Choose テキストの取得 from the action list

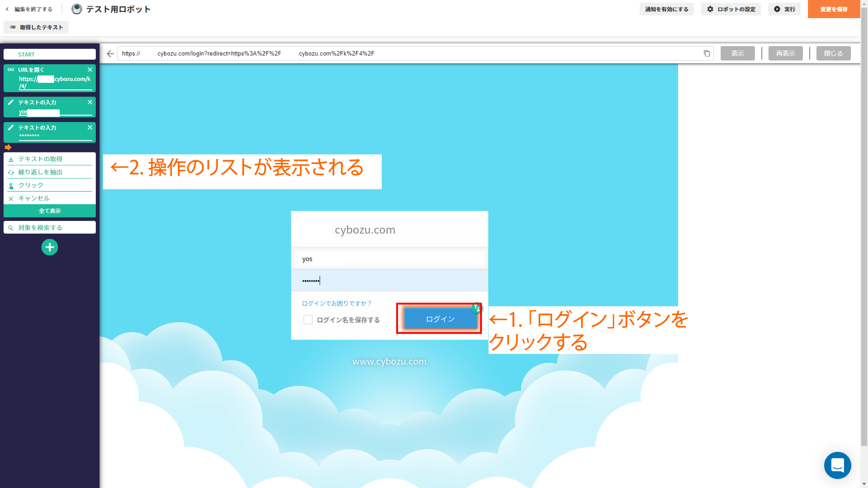(x=50, y=159)
